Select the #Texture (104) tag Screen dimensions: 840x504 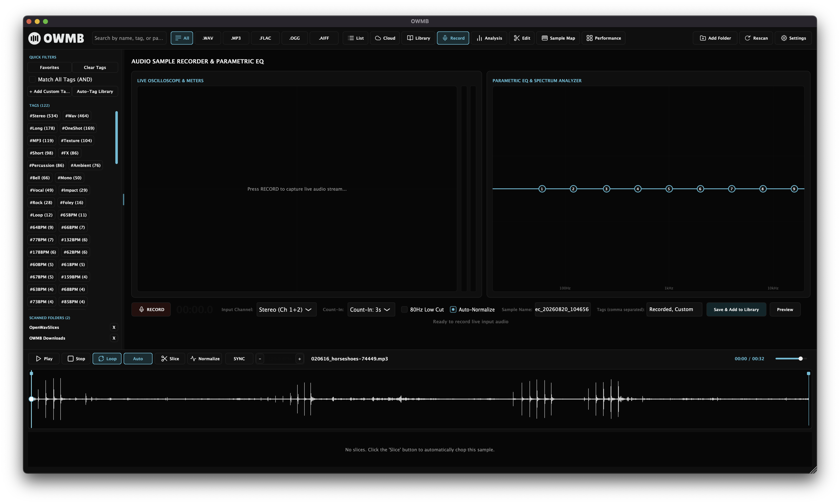click(x=76, y=141)
